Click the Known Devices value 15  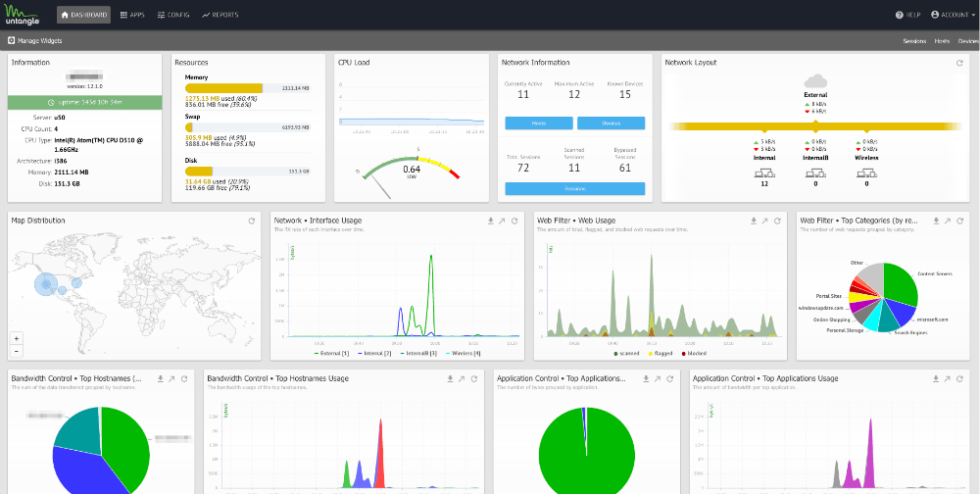tap(625, 94)
